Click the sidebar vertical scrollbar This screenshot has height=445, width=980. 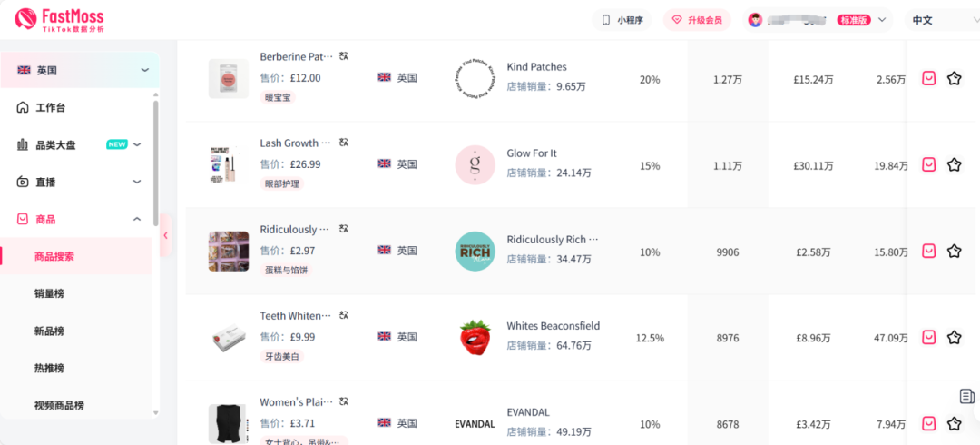(155, 163)
